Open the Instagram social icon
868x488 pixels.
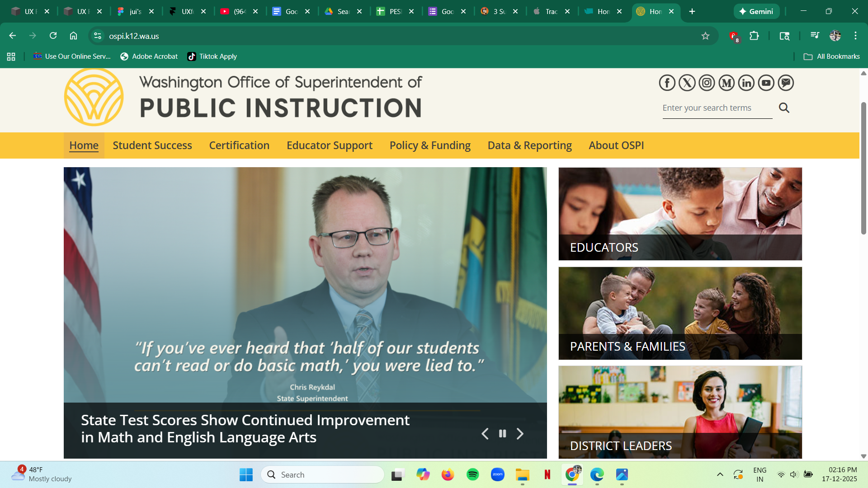(x=707, y=83)
